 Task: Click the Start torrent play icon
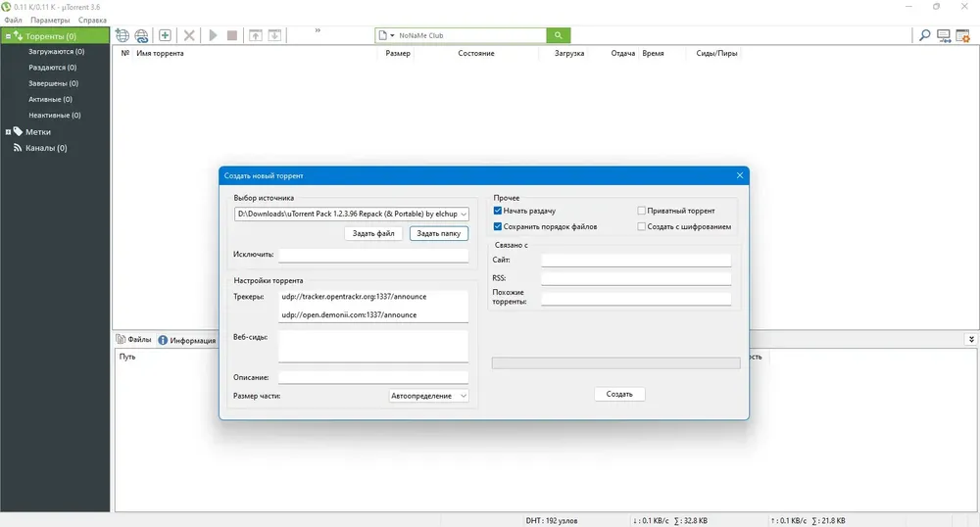pos(213,35)
